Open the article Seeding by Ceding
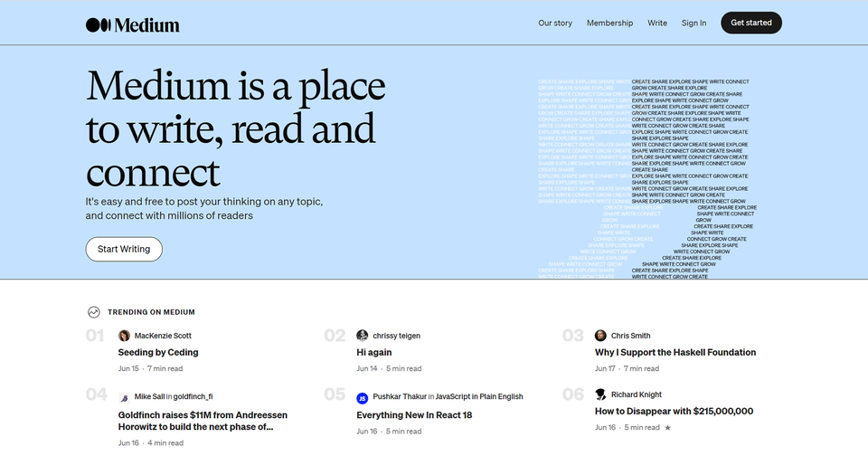Screen dimensions: 868x456 click(x=158, y=352)
